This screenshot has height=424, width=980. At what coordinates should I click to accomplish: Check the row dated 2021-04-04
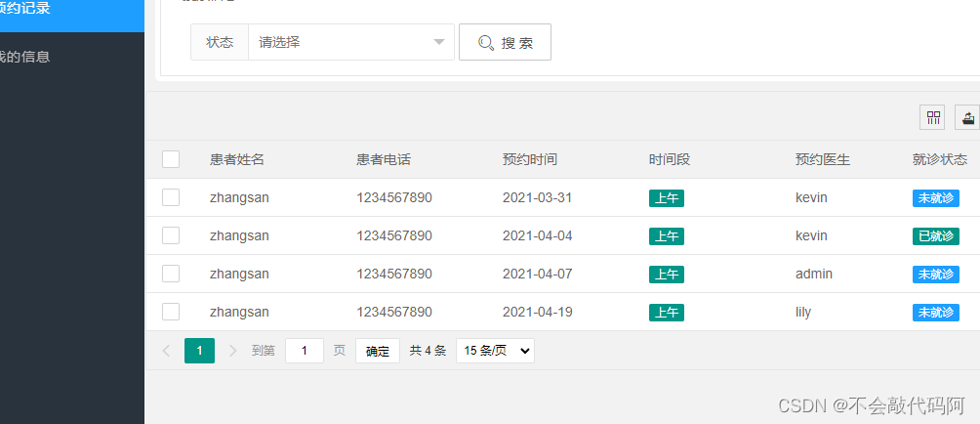point(171,235)
